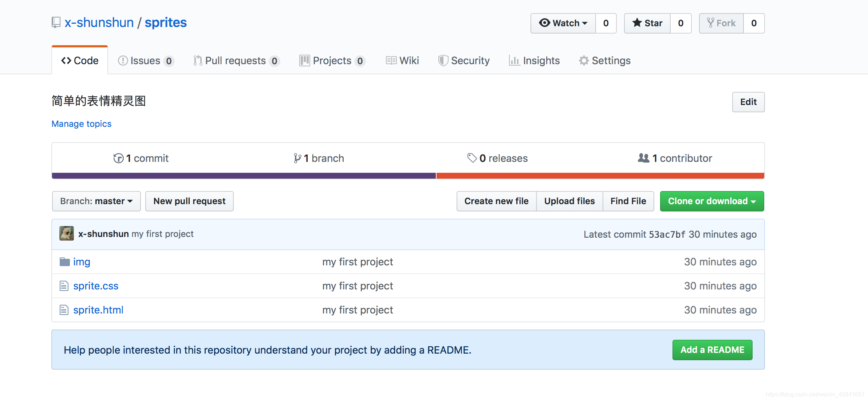Image resolution: width=868 pixels, height=401 pixels.
Task: Click the forks count beside Fork
Action: tap(754, 23)
